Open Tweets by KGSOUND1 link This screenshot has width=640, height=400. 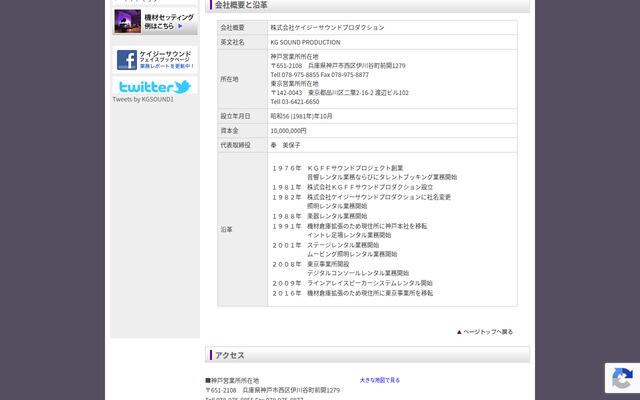pos(143,99)
